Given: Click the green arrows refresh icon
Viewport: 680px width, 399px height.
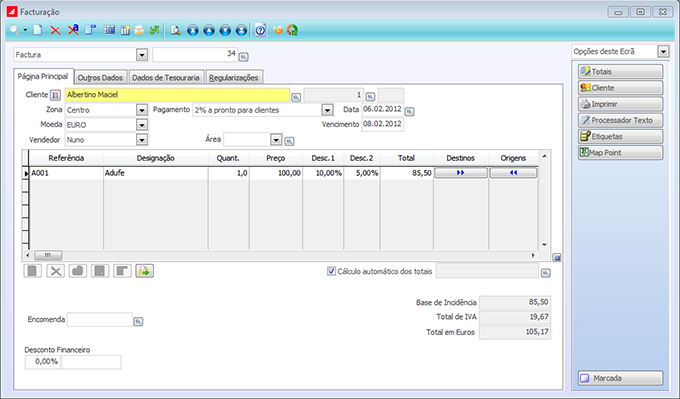Looking at the screenshot, I should click(x=154, y=30).
